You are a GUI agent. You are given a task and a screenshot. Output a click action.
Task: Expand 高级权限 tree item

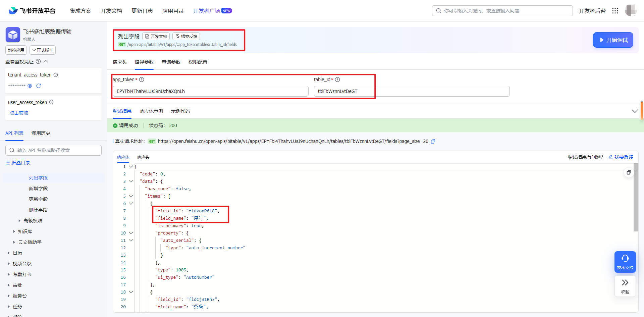click(19, 221)
